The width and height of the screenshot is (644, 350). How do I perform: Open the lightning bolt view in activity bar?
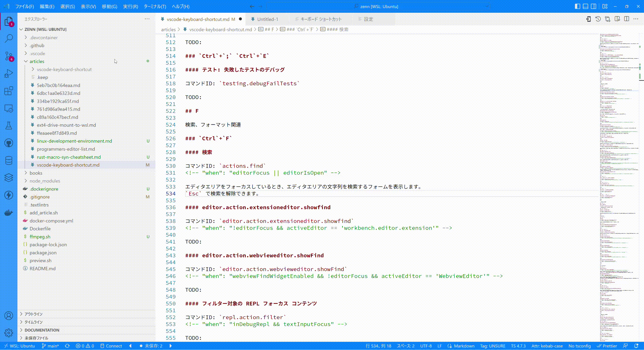click(9, 195)
